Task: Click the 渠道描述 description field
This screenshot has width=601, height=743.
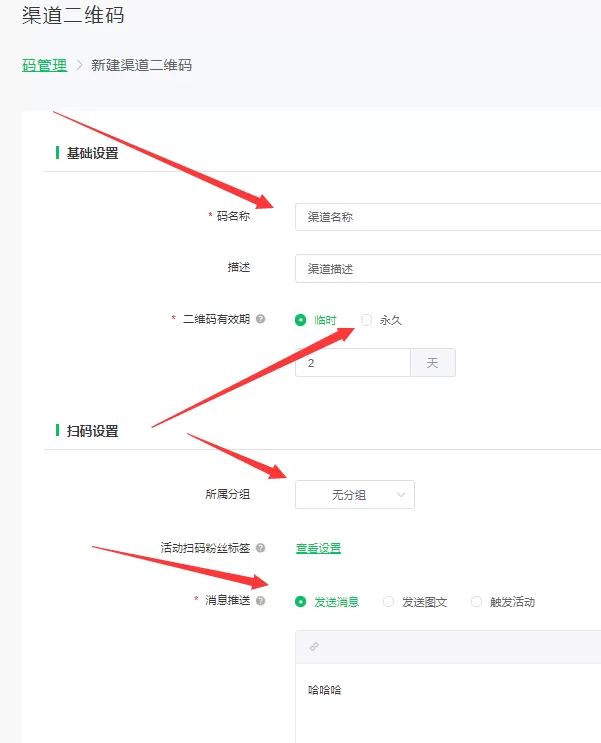Action: point(448,269)
